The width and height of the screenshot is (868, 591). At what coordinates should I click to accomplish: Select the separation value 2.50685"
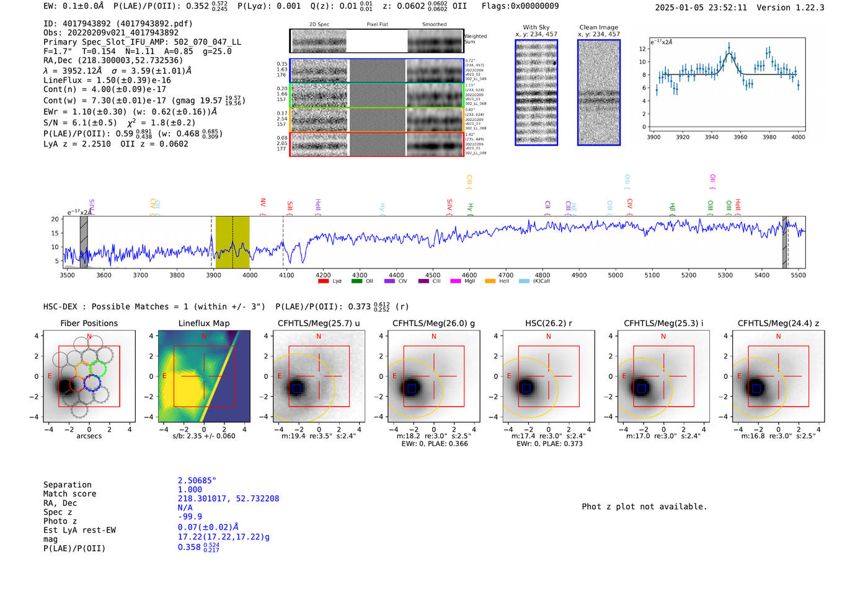coord(197,481)
